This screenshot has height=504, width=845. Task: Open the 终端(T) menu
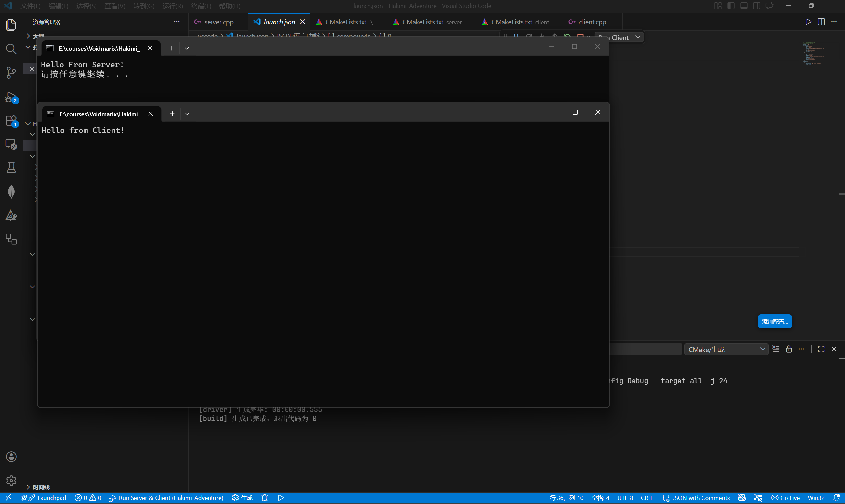click(x=201, y=6)
